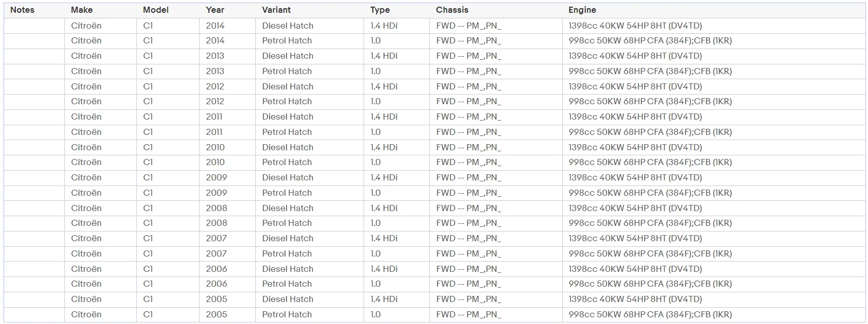Click the Type column header

[380, 10]
